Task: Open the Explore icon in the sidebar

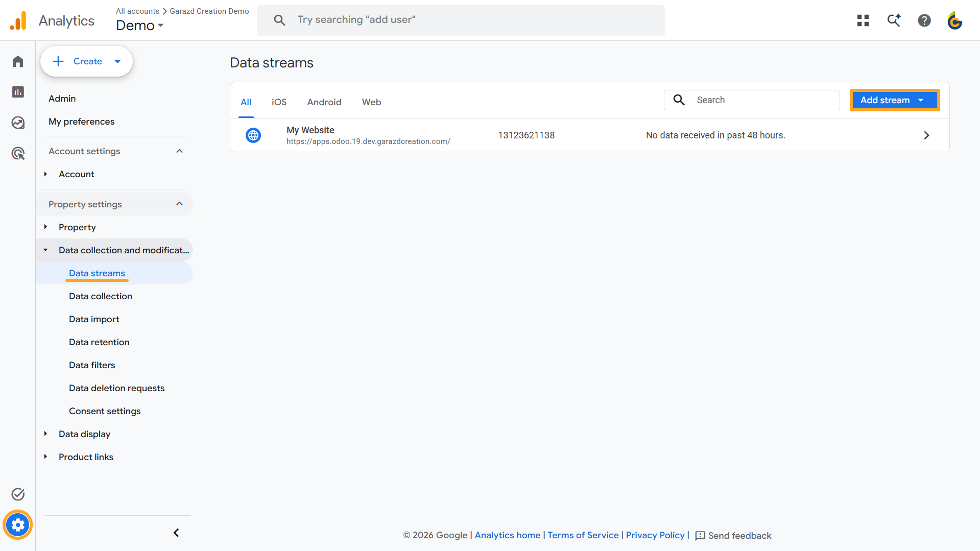Action: coord(18,123)
